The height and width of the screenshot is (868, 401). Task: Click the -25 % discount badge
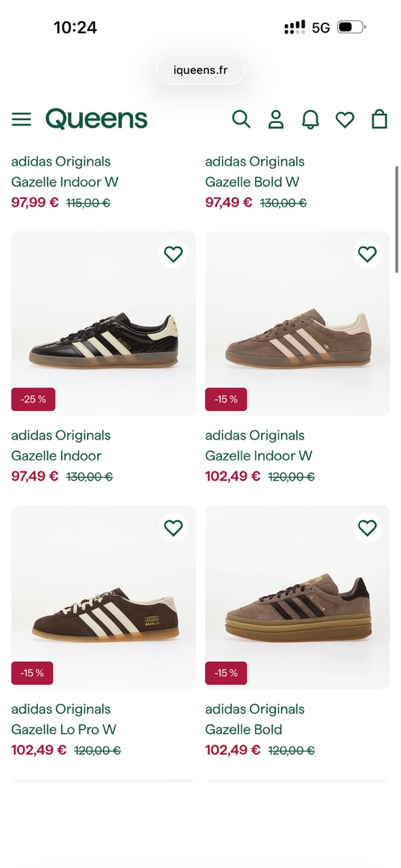pos(33,399)
